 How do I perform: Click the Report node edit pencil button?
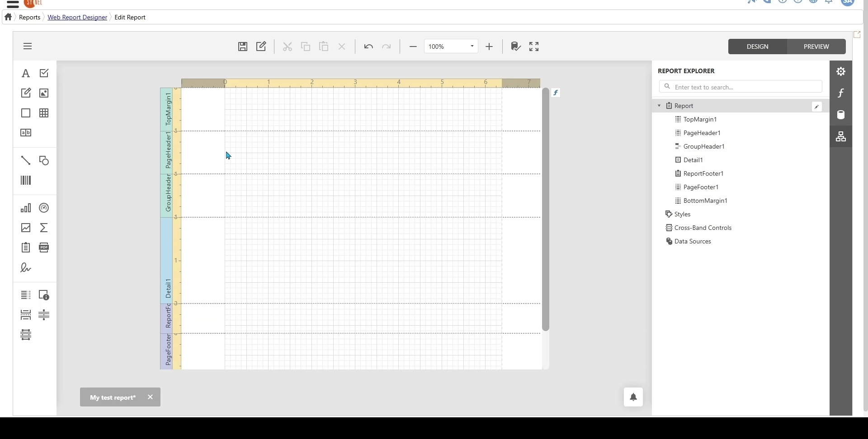[817, 107]
